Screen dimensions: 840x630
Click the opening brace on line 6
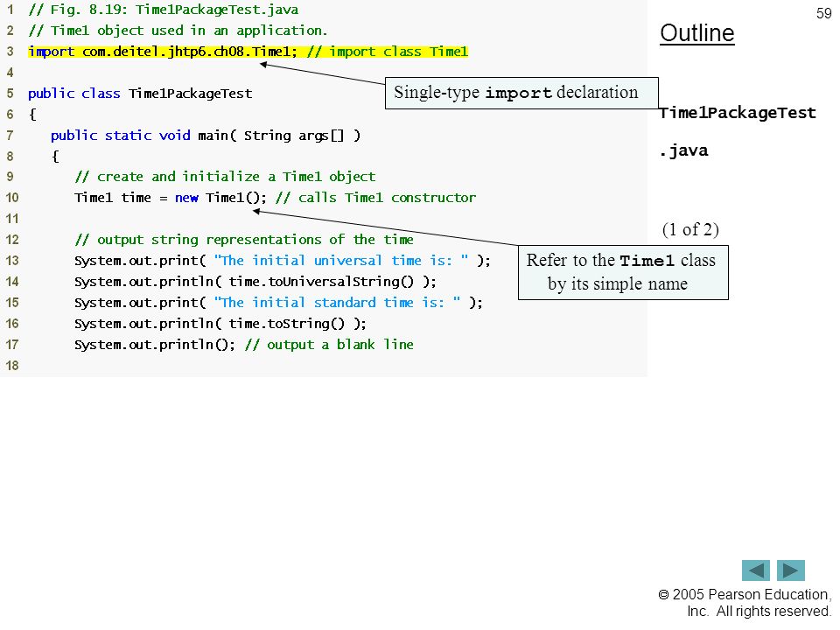click(32, 114)
